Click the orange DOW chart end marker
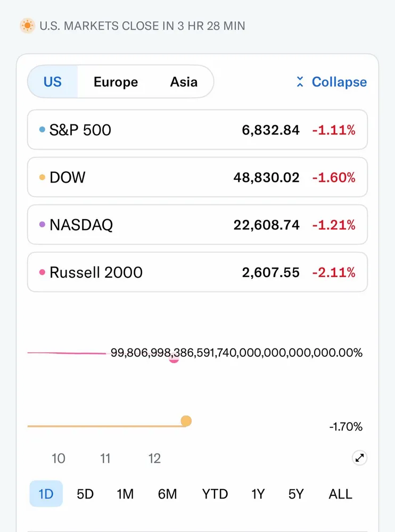395x532 pixels. [186, 421]
